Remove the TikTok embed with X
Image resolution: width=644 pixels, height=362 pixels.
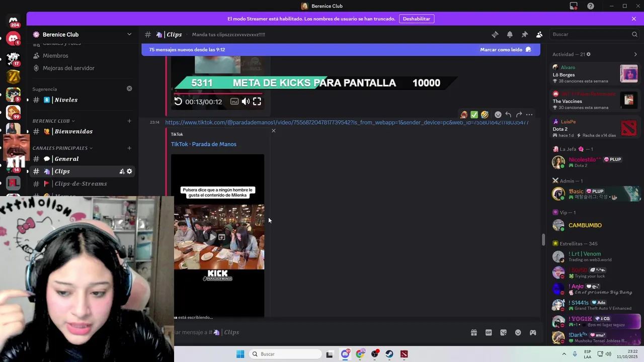pos(274,131)
